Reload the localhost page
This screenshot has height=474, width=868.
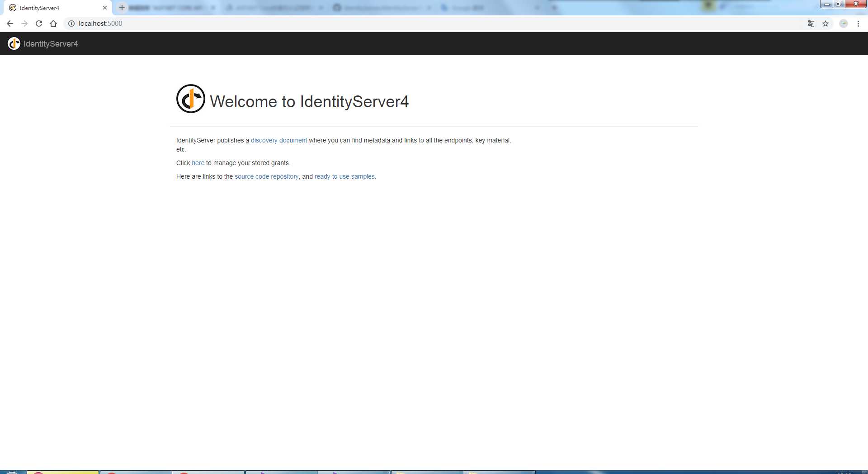(39, 24)
